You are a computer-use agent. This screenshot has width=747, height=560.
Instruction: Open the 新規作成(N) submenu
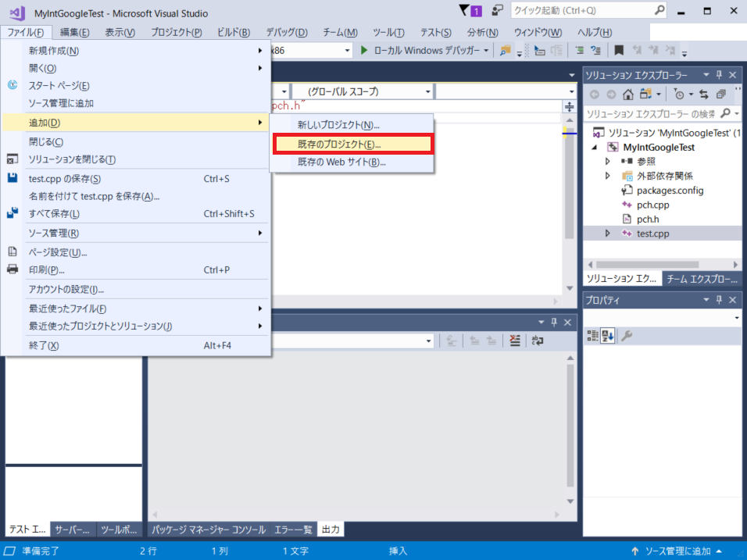click(135, 51)
